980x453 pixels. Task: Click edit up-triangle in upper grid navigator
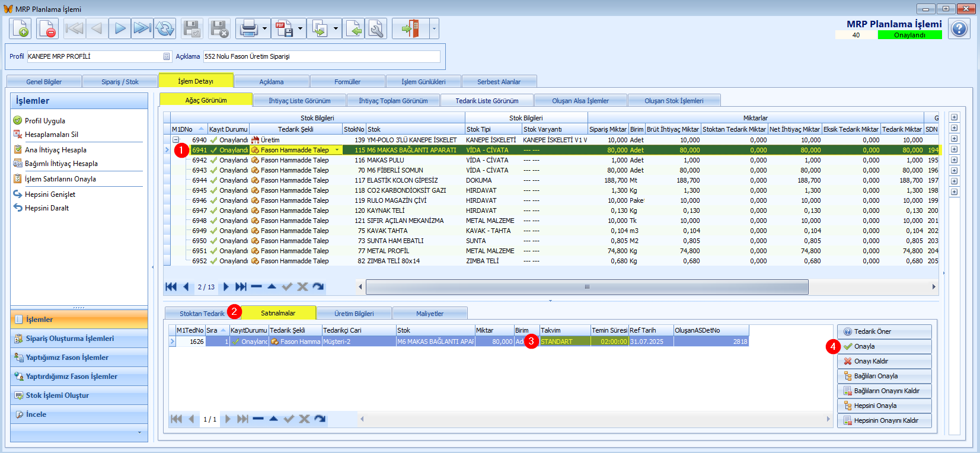(x=272, y=287)
